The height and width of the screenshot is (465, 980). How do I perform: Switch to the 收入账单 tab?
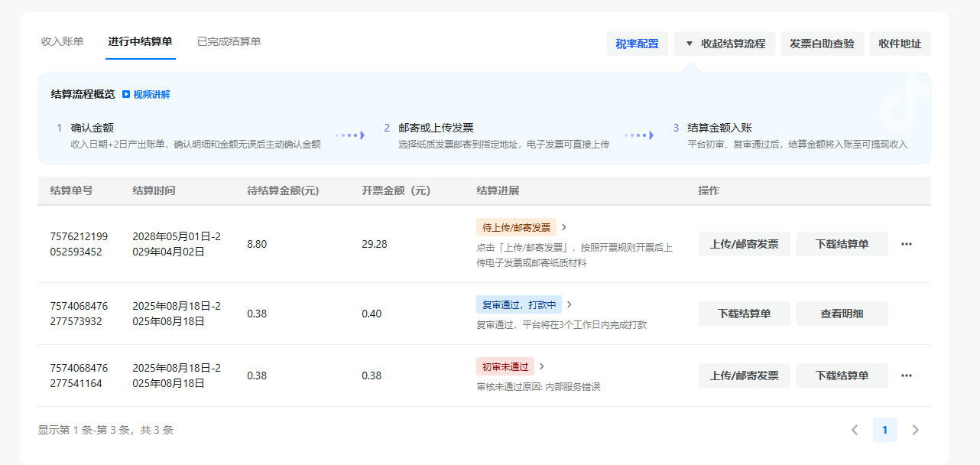[x=63, y=41]
